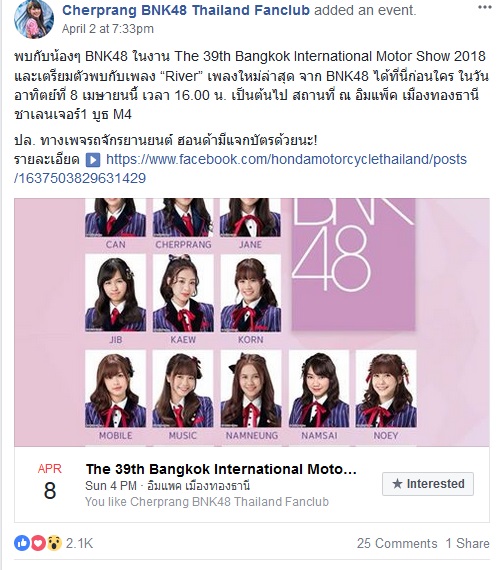Open Cherprang BNK48 Thailand Fanclub page link

tap(186, 10)
